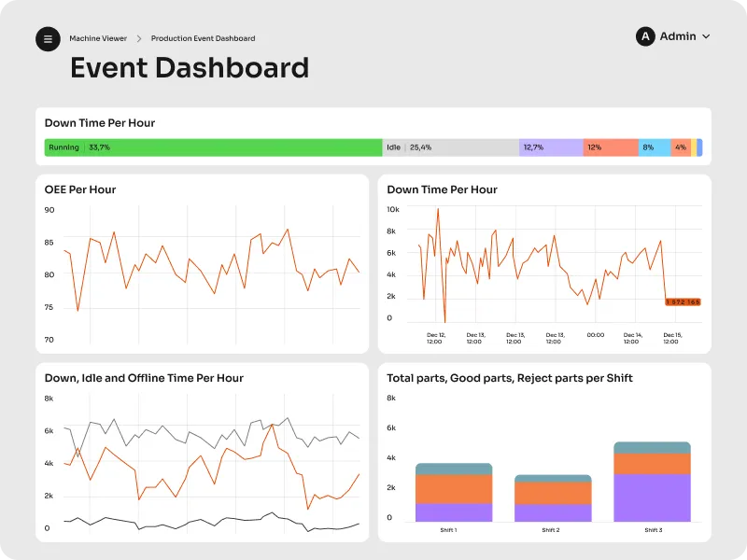Select the blue 8% bar segment
The image size is (747, 560).
click(655, 147)
